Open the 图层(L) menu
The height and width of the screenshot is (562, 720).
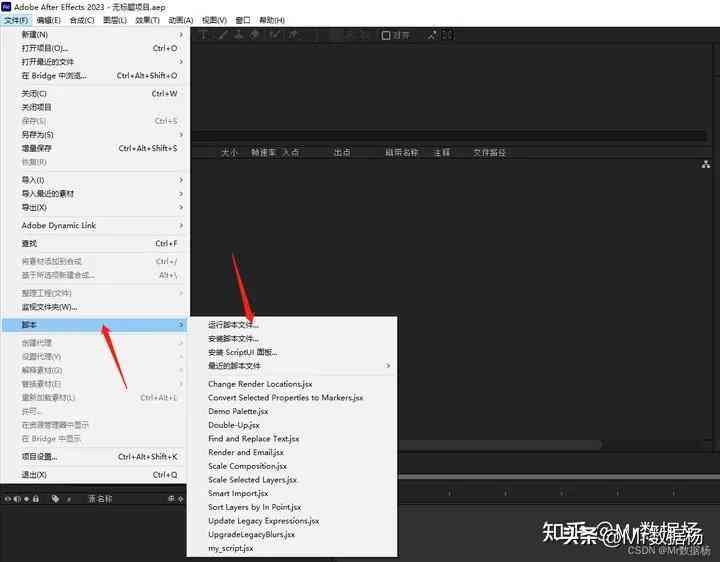pos(115,20)
